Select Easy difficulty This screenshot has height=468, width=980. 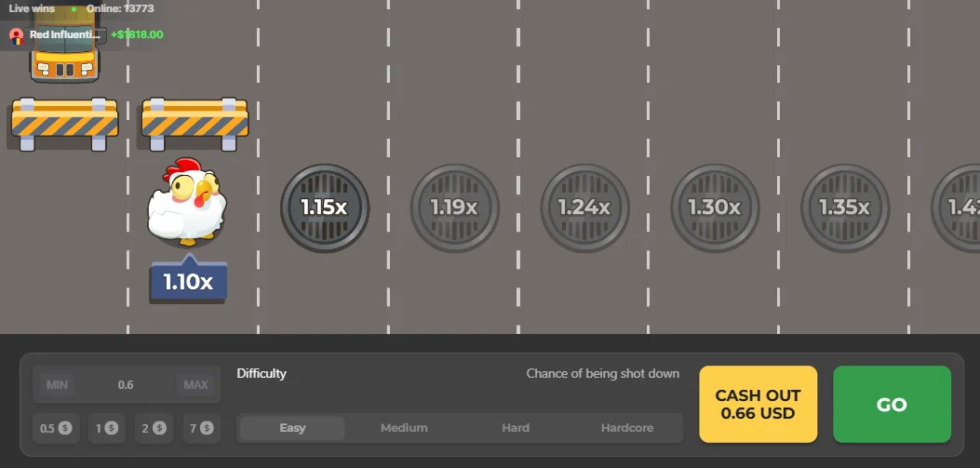pyautogui.click(x=292, y=429)
